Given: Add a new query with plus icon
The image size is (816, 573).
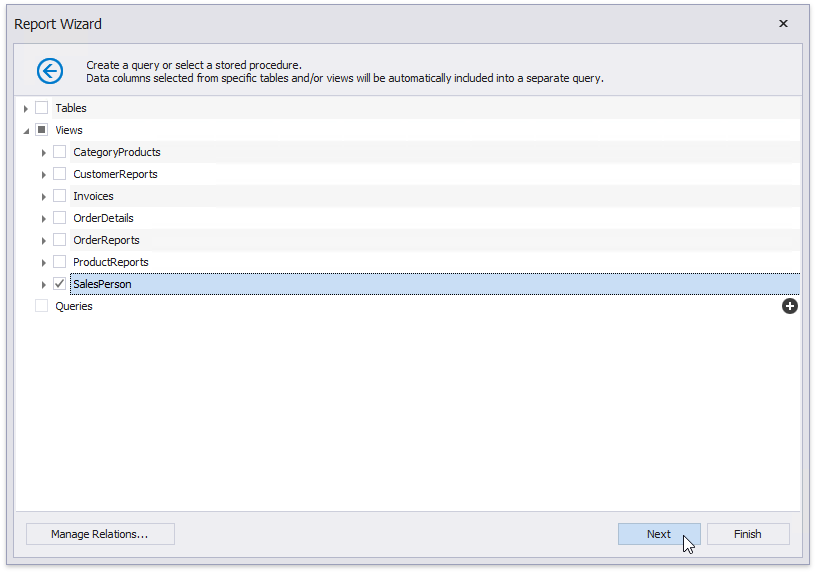Looking at the screenshot, I should 789,306.
